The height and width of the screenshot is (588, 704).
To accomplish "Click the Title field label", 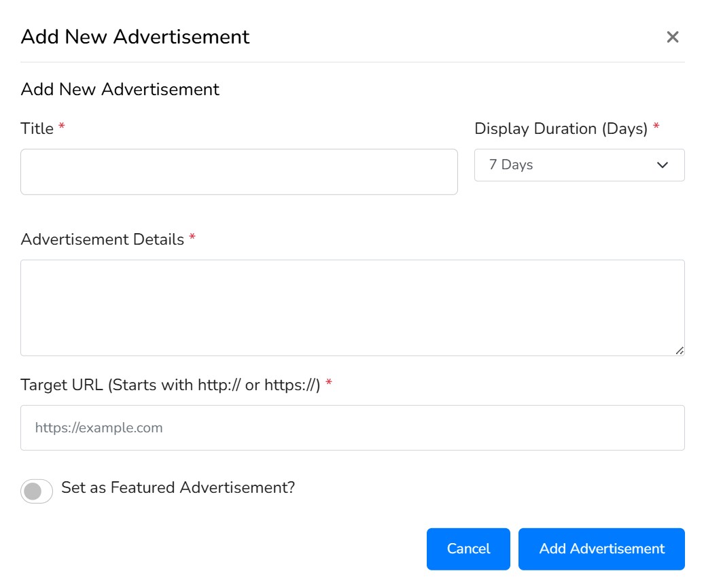I will coord(37,128).
